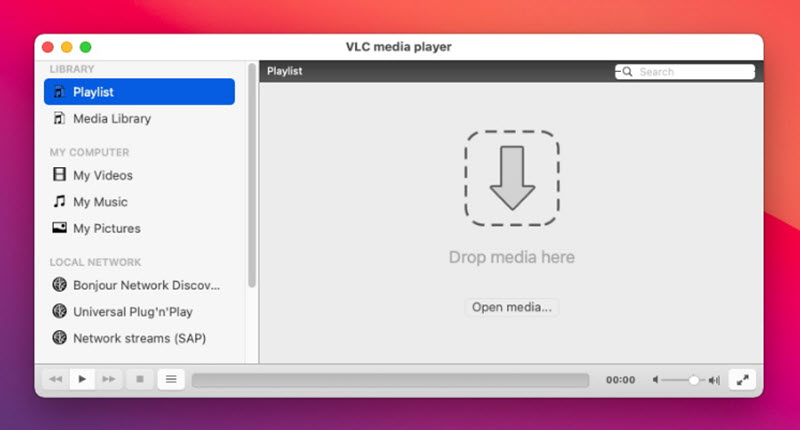This screenshot has height=430, width=800.
Task: Toggle fullscreen mode button
Action: [741, 380]
